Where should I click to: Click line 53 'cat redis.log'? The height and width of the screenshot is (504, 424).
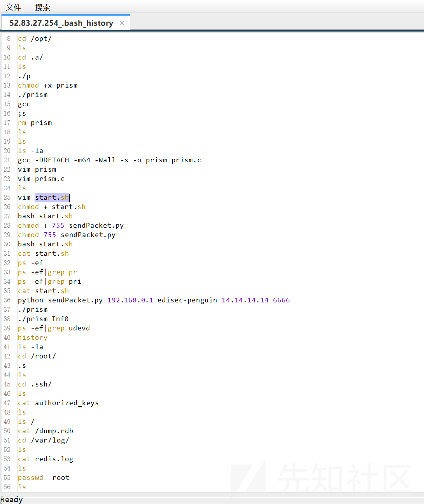[x=46, y=459]
